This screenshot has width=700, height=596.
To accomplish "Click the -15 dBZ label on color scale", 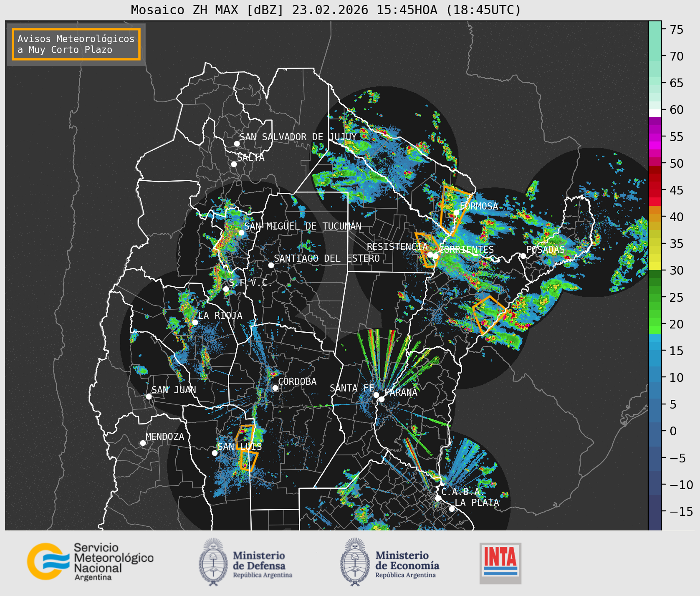I will coord(681,512).
